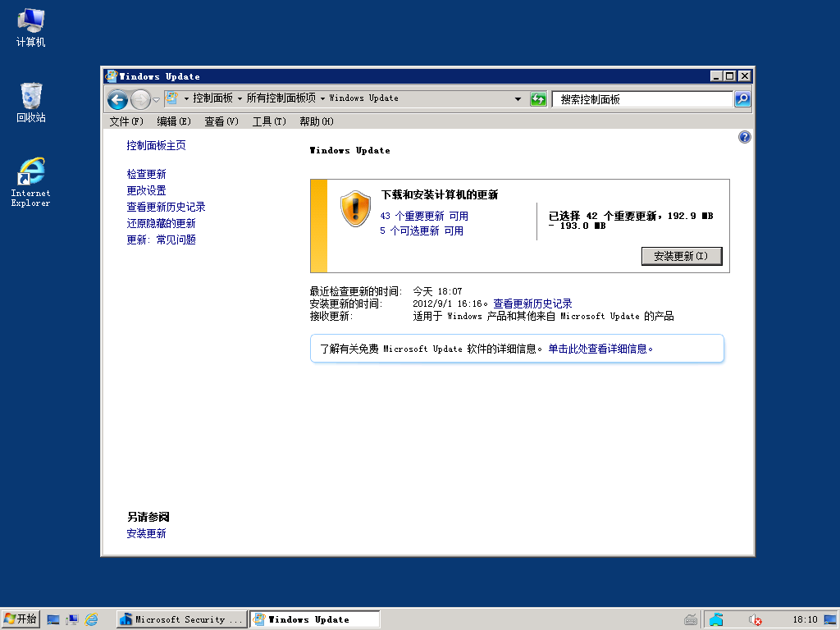Click 控制面板 breadcrumb in address bar
The image size is (840, 630).
[x=212, y=98]
